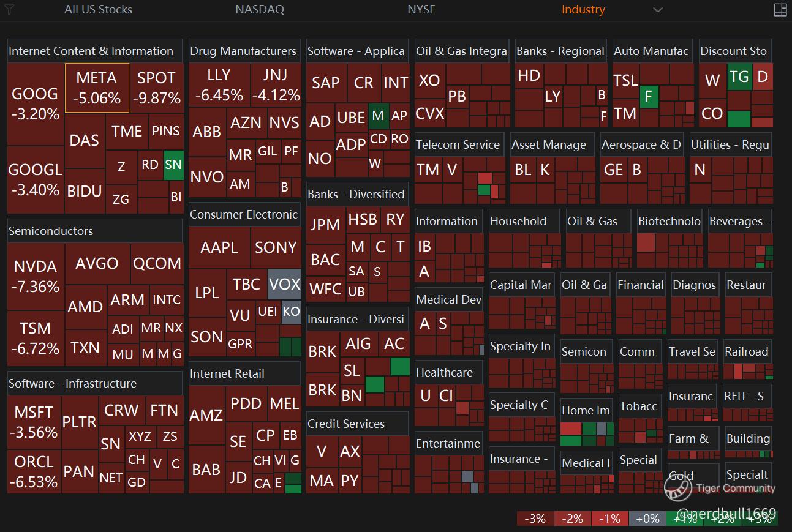This screenshot has height=532, width=792.
Task: Switch to the All US Stocks tab
Action: point(98,10)
